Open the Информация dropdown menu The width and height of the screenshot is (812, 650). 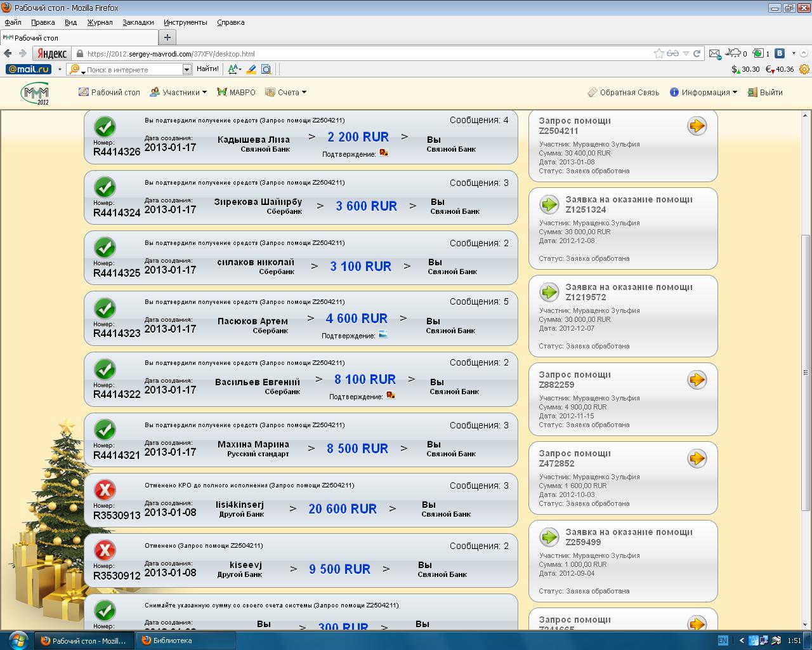(x=704, y=93)
